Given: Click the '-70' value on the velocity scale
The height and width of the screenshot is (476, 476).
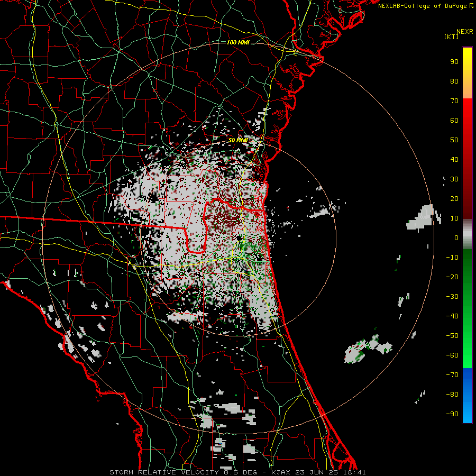Looking at the screenshot, I should pos(452,375).
